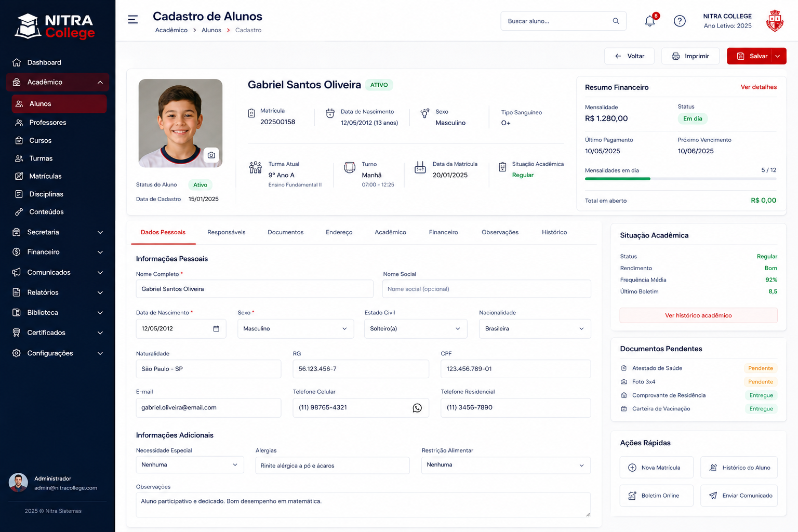
Task: Click the Foto 3x4 camera icon
Action: click(x=624, y=382)
